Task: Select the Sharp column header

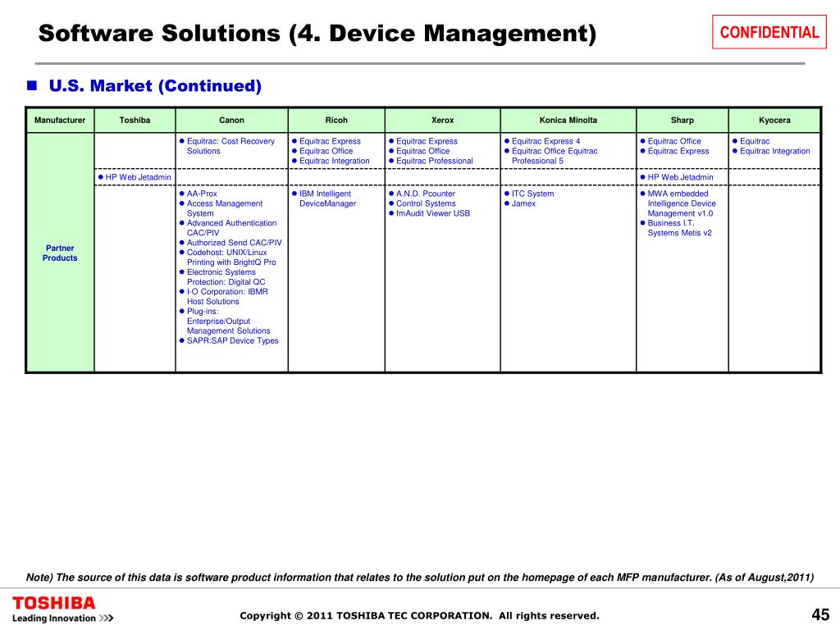Action: 682,120
